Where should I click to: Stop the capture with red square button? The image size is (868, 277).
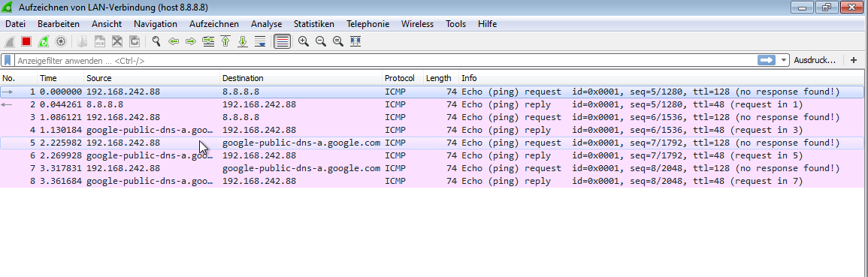click(26, 41)
